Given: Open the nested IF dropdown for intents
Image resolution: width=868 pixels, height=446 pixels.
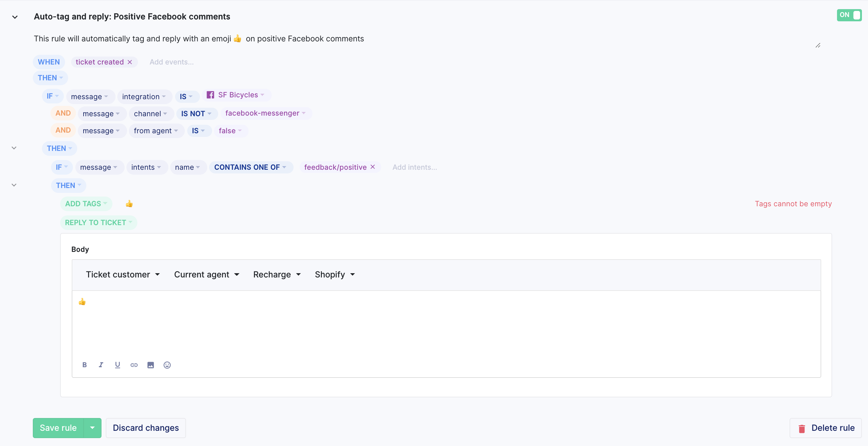Looking at the screenshot, I should (62, 167).
